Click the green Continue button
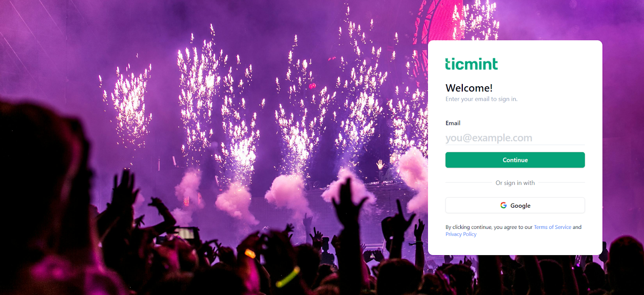This screenshot has height=295, width=644. [x=515, y=160]
